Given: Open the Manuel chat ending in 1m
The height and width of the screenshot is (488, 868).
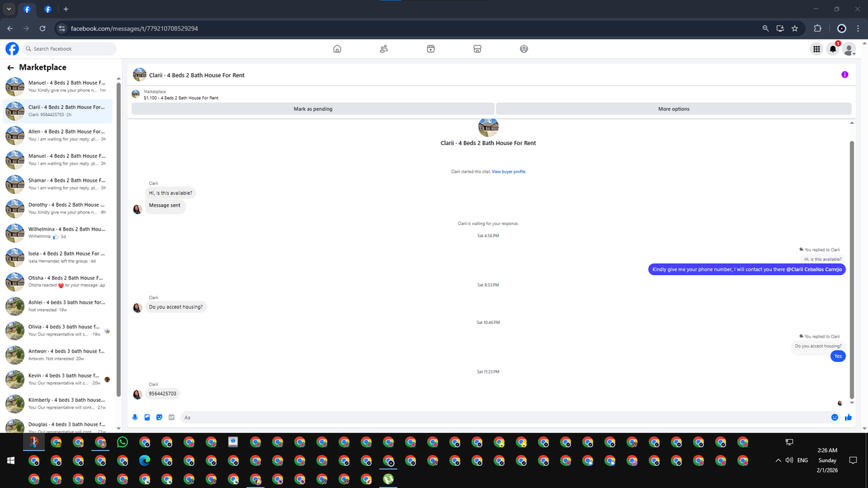Looking at the screenshot, I should tap(58, 86).
